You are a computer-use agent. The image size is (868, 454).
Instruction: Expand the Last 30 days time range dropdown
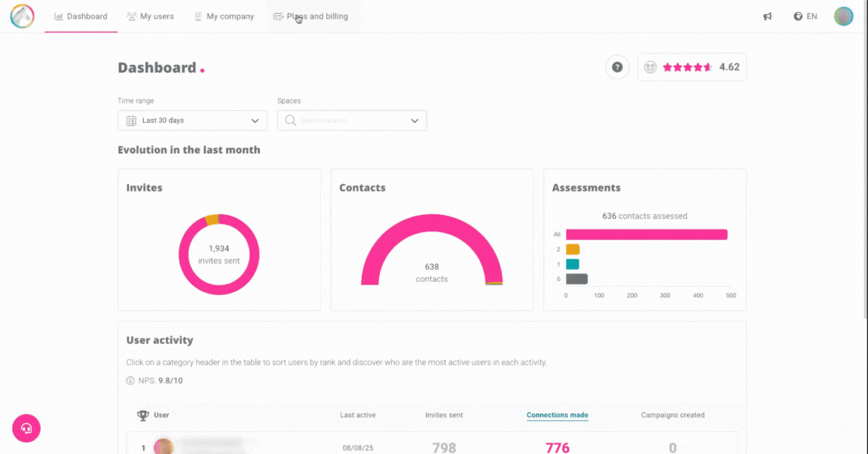pos(192,121)
